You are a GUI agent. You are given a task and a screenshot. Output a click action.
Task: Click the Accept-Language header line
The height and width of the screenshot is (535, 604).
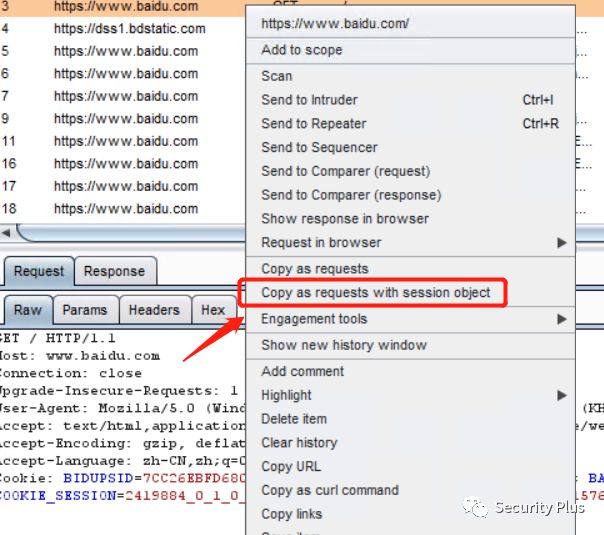pos(122,461)
